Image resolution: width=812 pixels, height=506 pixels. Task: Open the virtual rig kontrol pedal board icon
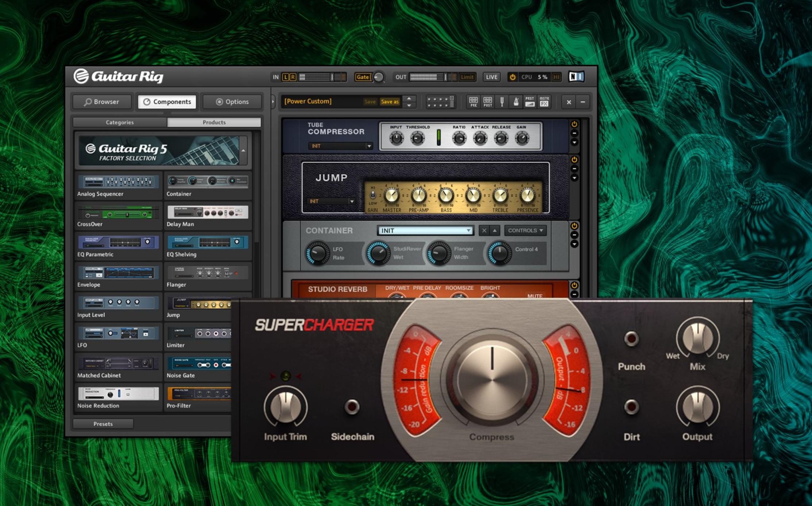pyautogui.click(x=441, y=102)
